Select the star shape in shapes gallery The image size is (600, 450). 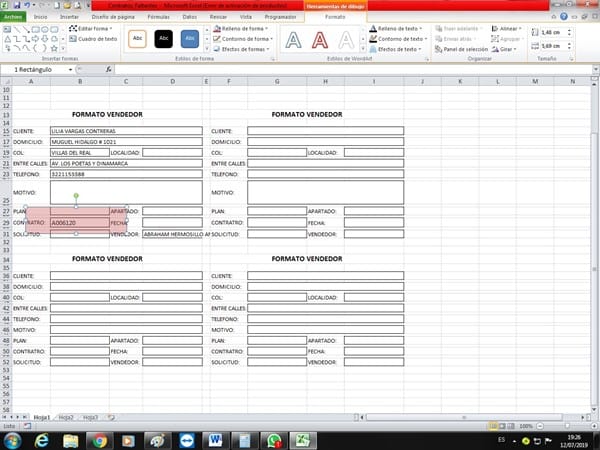click(54, 49)
